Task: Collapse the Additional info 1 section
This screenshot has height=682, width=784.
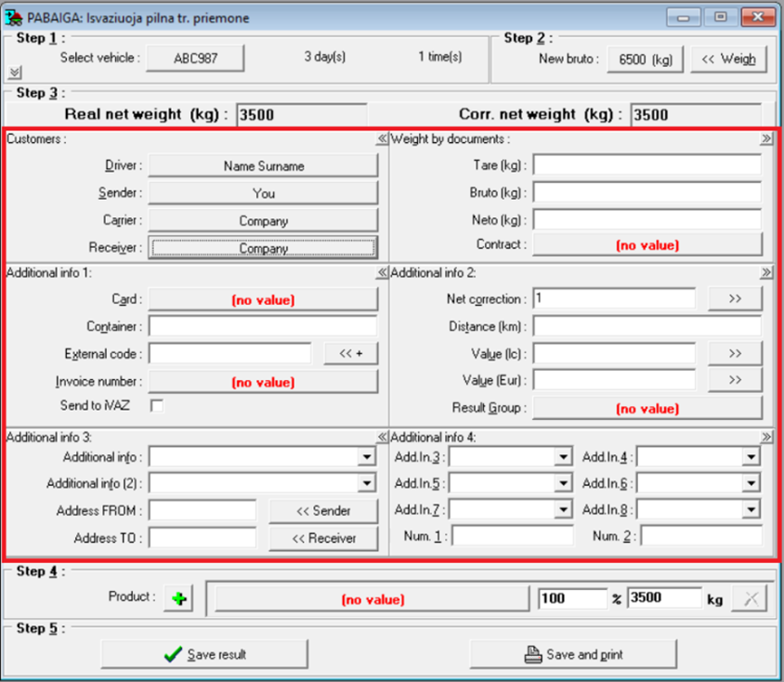Action: click(382, 273)
